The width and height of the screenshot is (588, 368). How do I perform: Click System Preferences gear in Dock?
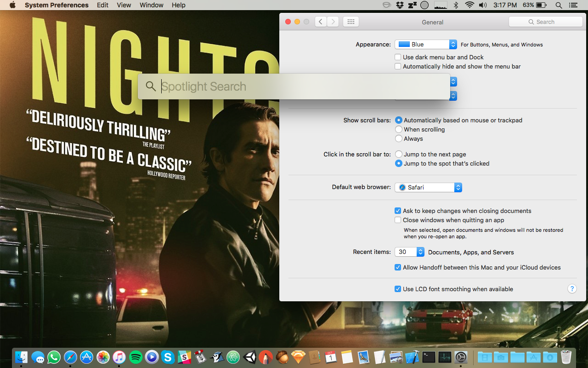coord(461,357)
